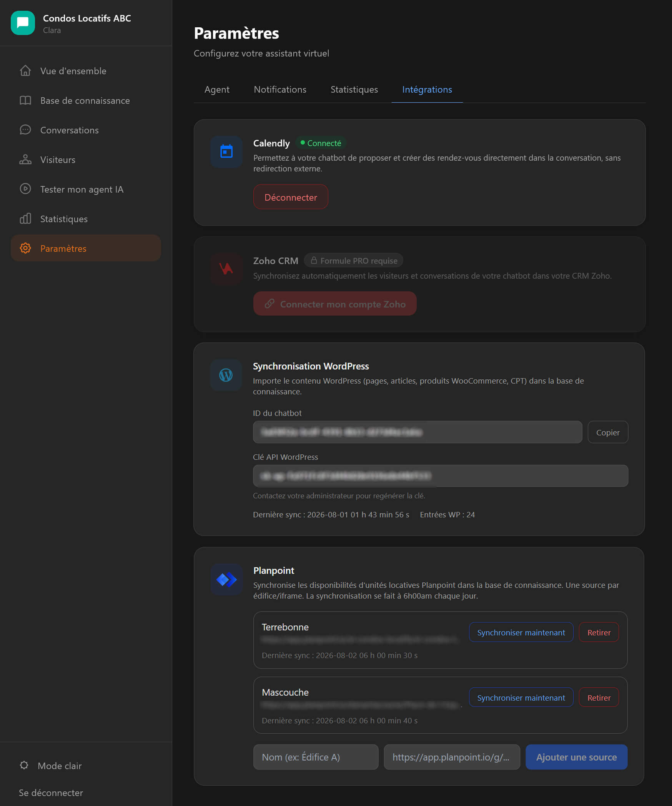Retirer the Mascouche source

599,697
